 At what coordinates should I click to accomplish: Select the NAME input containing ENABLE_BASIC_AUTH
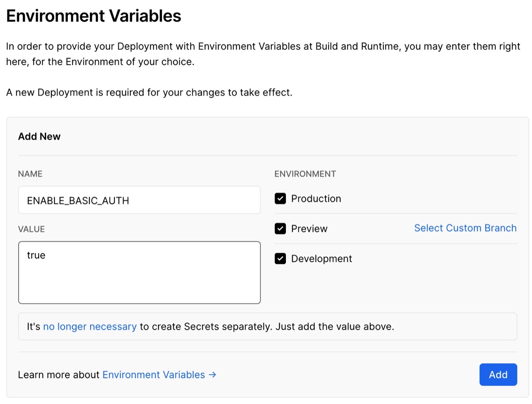tap(139, 200)
